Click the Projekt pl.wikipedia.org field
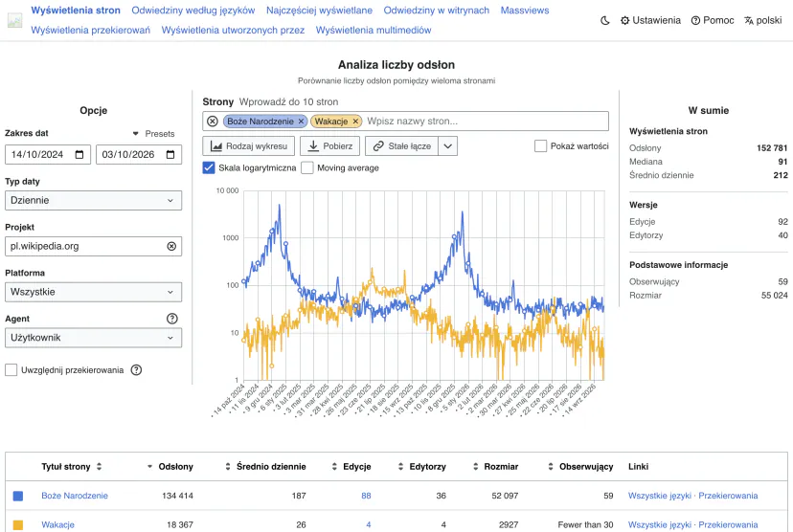This screenshot has height=532, width=793. 93,246
